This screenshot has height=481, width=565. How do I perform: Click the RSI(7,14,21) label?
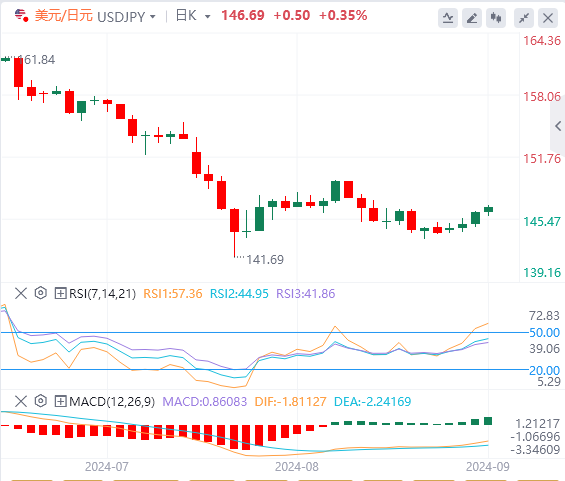click(102, 294)
